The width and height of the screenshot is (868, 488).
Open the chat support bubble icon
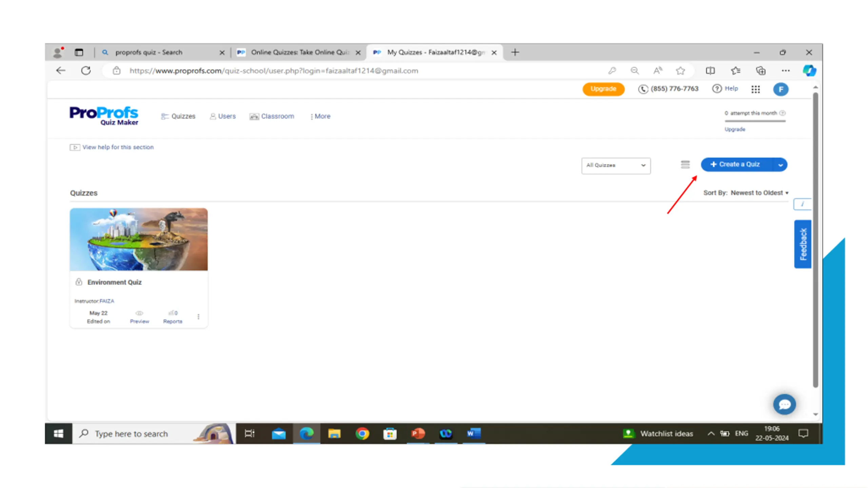click(784, 404)
